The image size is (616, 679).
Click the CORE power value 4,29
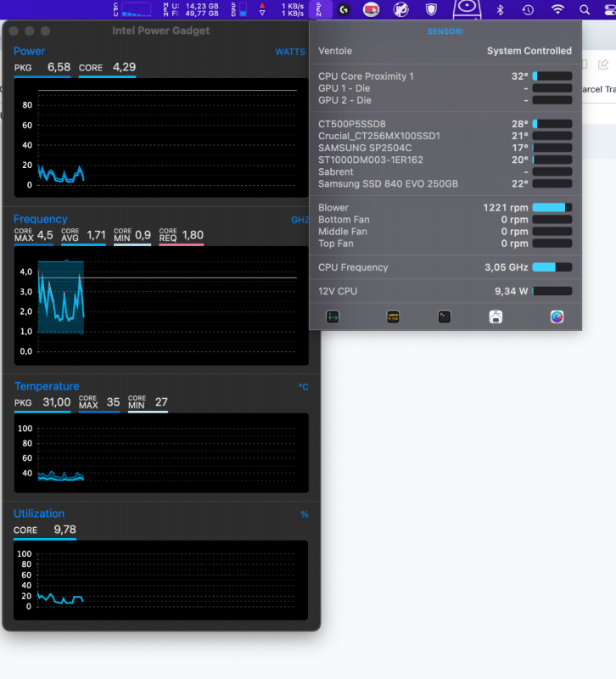tap(108, 68)
